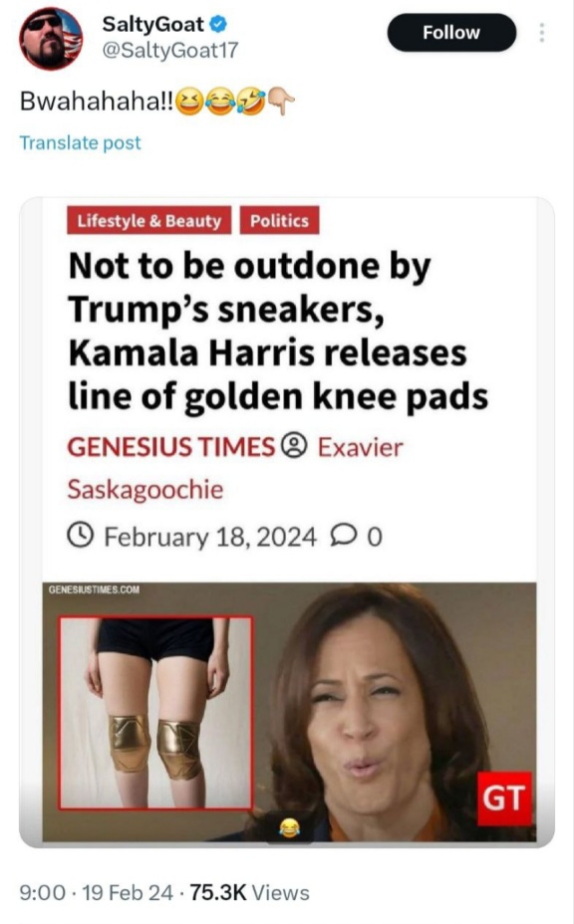Open the SaltyGoat display name
This screenshot has width=574, height=924.
(x=153, y=24)
